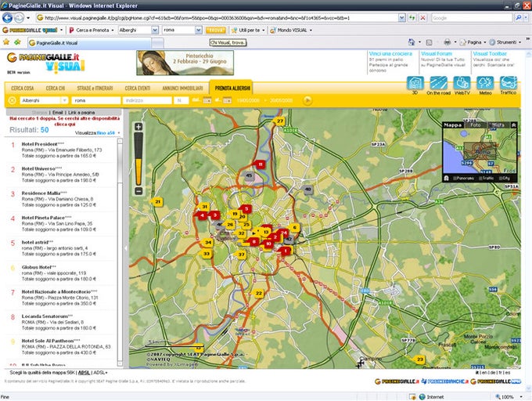Click red map marker 5
Screen dimensions: 532x401
tap(246, 209)
